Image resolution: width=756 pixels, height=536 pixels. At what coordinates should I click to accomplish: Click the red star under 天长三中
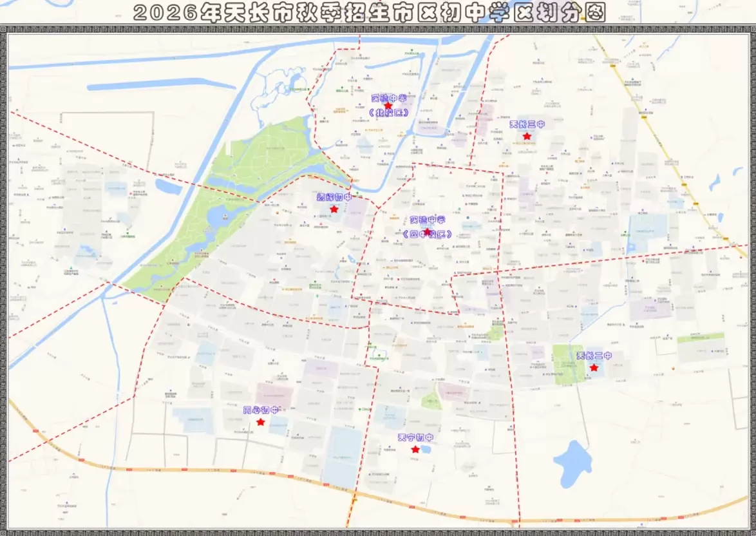tap(527, 137)
